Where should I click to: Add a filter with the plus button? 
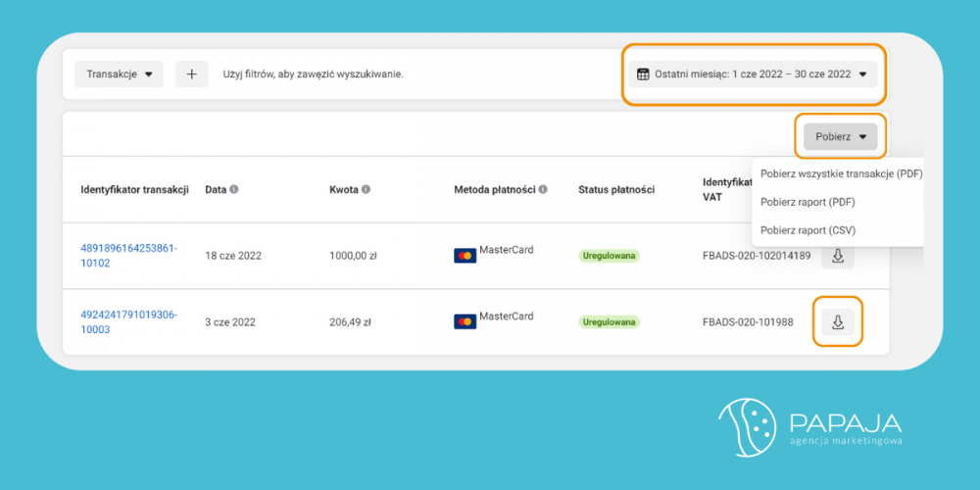click(x=191, y=73)
